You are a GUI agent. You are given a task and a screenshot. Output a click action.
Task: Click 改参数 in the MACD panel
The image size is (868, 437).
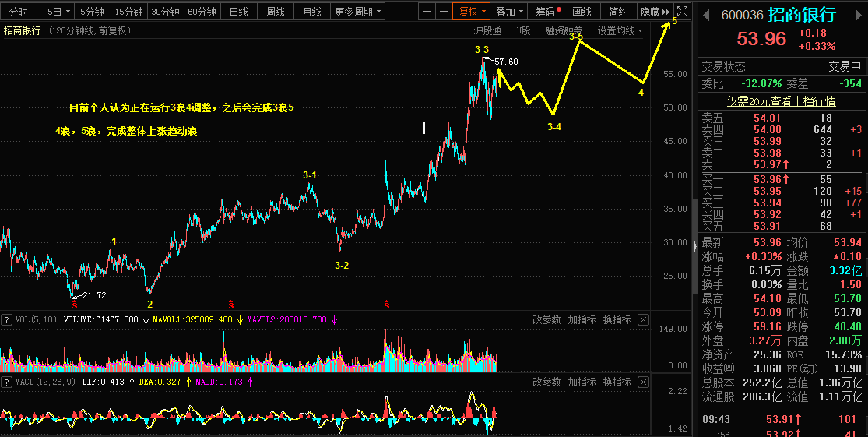pyautogui.click(x=546, y=382)
